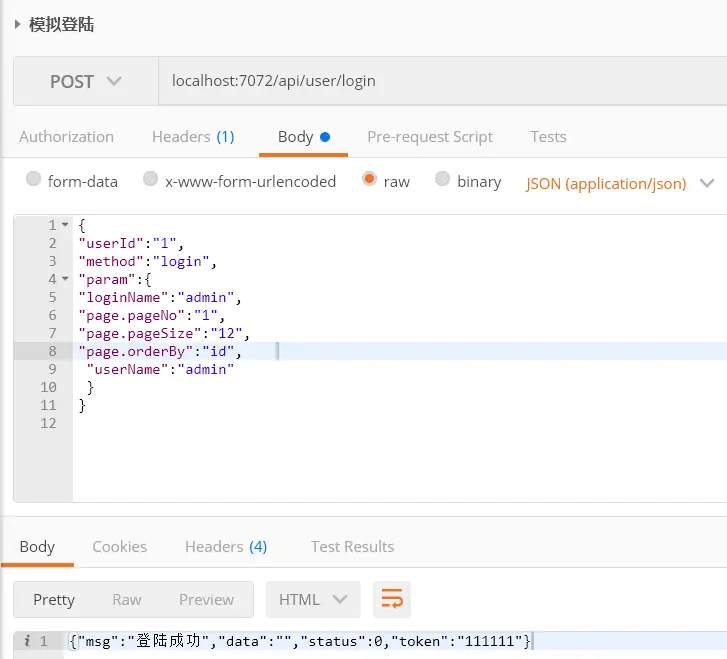Switch to Preview response view
The width and height of the screenshot is (727, 659).
pyautogui.click(x=206, y=600)
